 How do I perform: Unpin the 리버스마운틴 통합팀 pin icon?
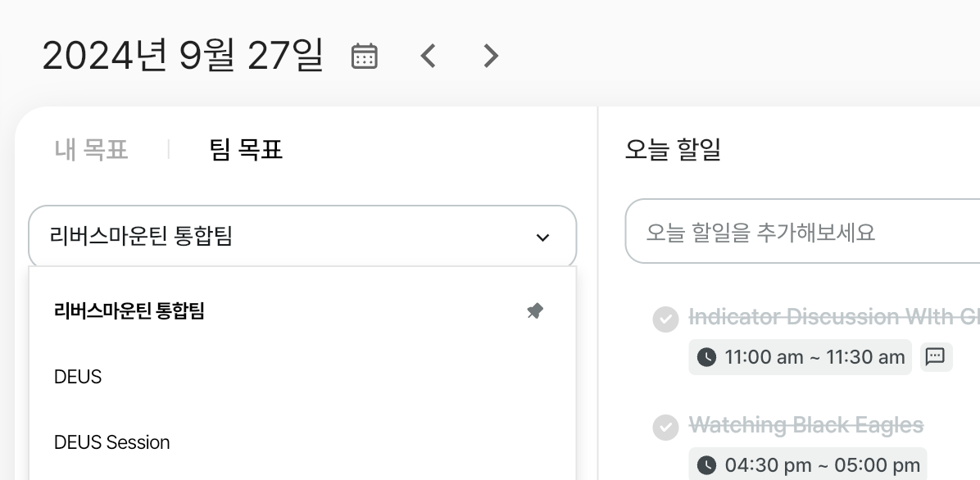coord(535,310)
